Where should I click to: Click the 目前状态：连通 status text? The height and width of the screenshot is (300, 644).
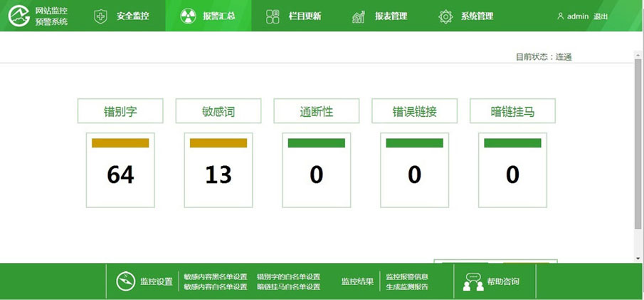click(544, 57)
